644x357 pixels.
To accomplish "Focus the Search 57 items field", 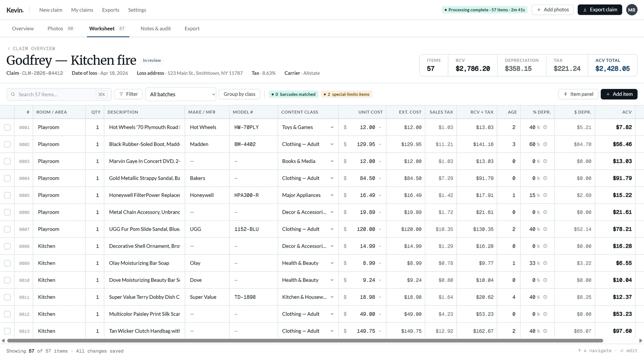I will [59, 94].
